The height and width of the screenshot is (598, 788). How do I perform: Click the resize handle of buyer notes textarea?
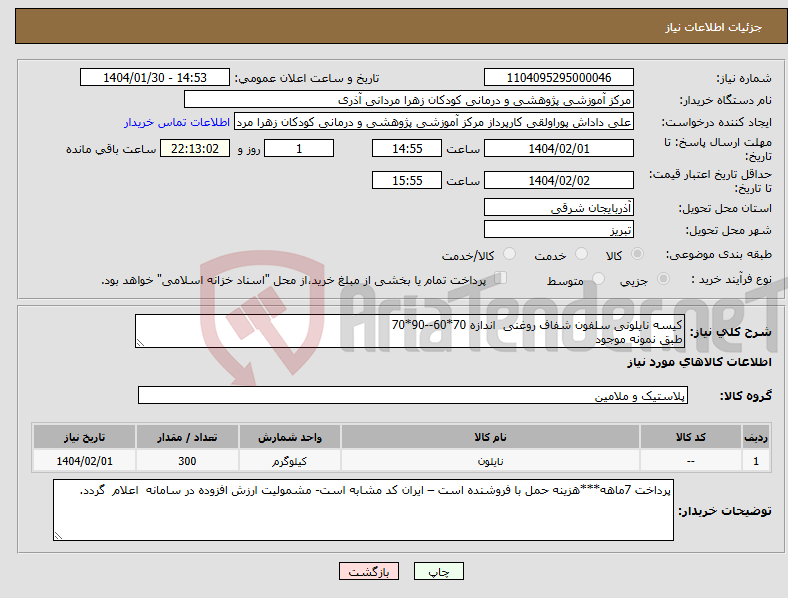[58, 536]
